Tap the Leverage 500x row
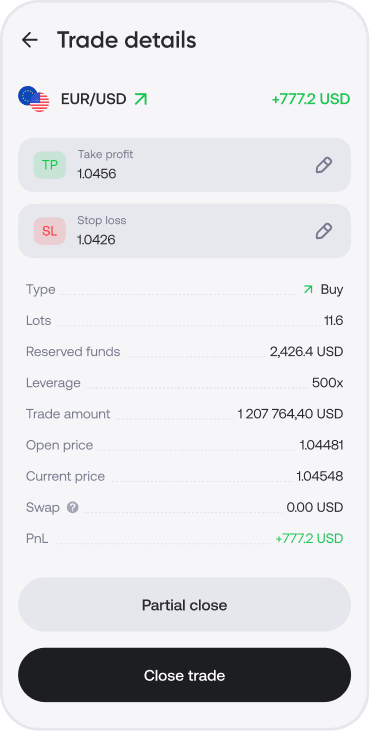Viewport: 370px width, 731px height. (185, 383)
